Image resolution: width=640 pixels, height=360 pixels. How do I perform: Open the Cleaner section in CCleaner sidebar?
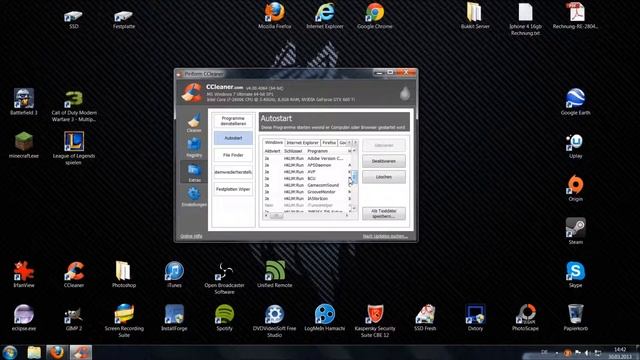[x=194, y=122]
